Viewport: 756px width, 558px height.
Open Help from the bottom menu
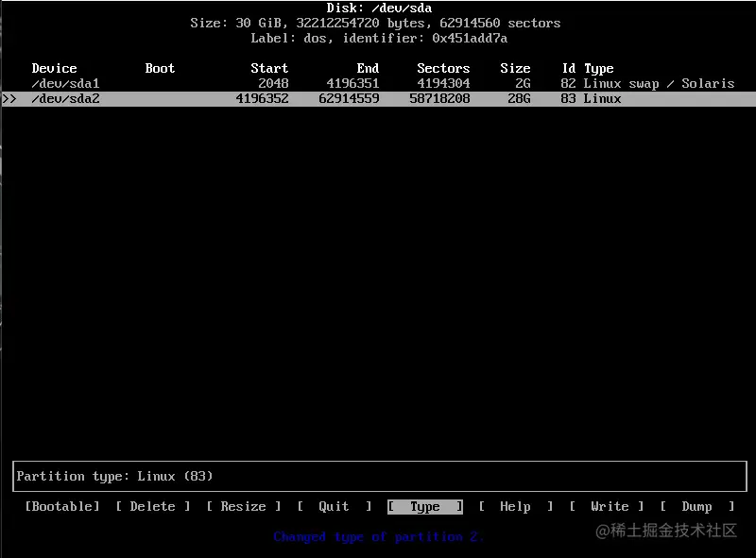click(515, 506)
